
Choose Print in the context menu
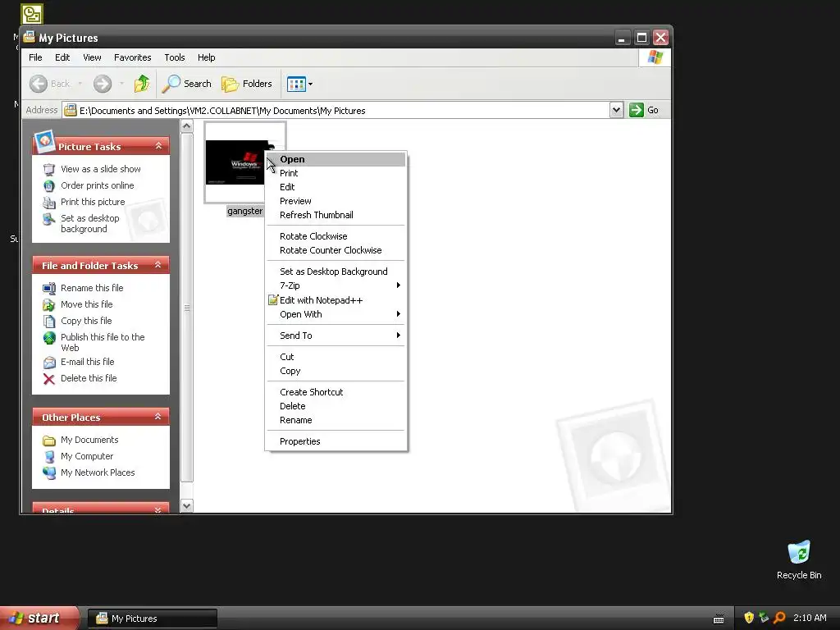point(336,173)
